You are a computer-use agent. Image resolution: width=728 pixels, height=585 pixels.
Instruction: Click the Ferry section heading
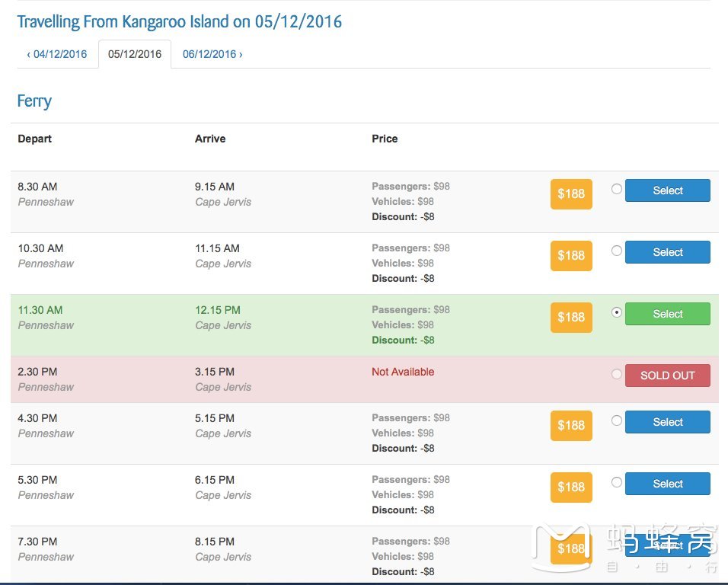coord(34,101)
